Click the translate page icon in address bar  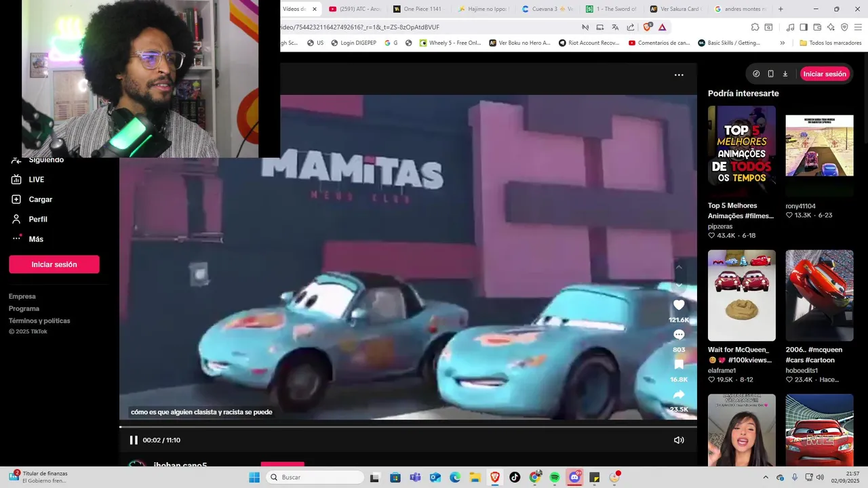click(615, 27)
